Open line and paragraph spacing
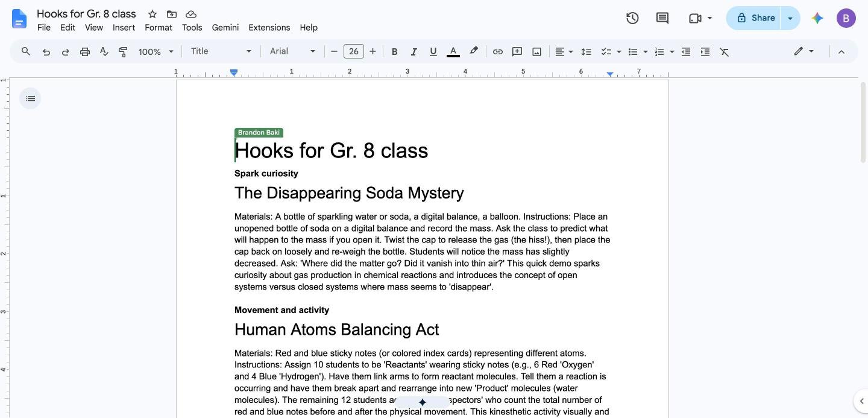The image size is (868, 418). [586, 52]
